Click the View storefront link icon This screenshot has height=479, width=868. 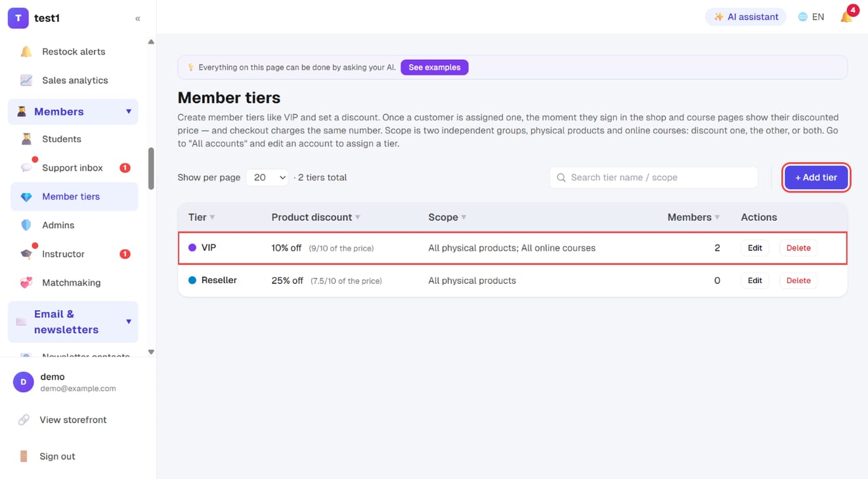point(24,420)
